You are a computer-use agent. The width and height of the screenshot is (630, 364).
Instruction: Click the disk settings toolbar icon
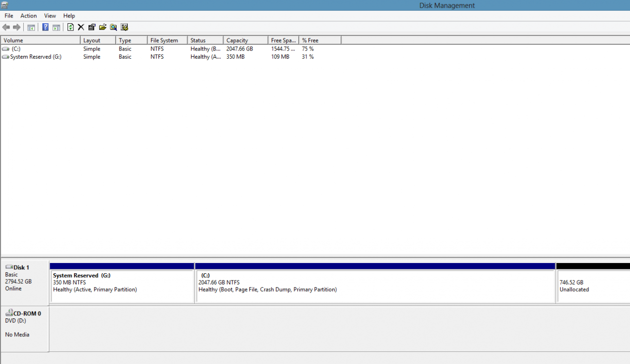(x=124, y=27)
